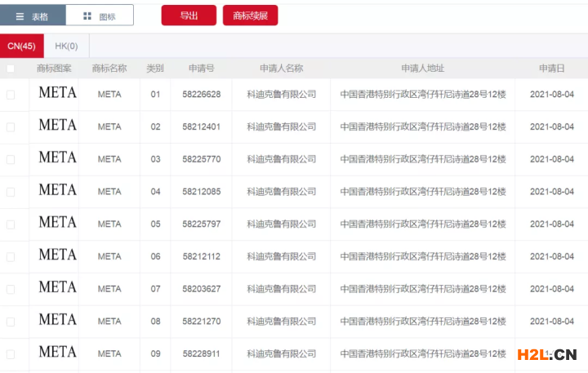Click applicant 科迪克鲁有限公司 in class 06 row
Viewport: 588px width, 373px height.
[x=281, y=257]
